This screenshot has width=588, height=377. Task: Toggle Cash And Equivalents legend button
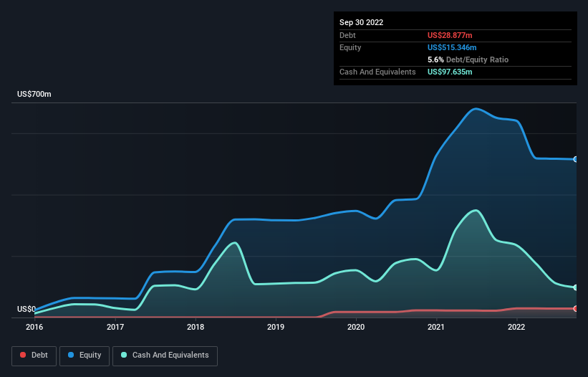(165, 355)
